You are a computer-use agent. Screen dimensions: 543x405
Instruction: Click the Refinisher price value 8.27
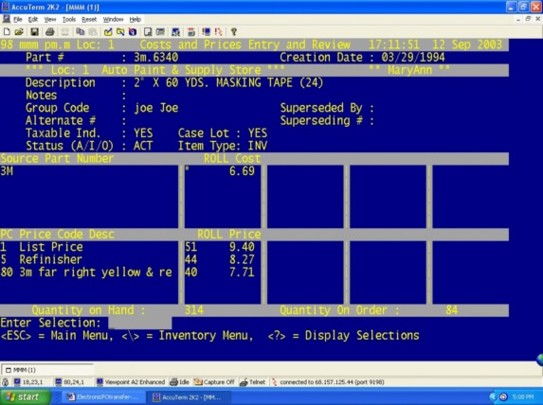242,260
